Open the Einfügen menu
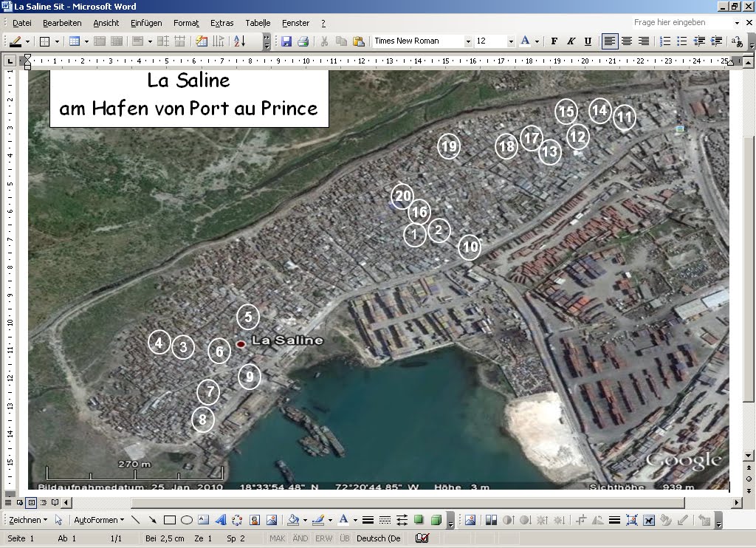The width and height of the screenshot is (756, 548). [x=146, y=23]
